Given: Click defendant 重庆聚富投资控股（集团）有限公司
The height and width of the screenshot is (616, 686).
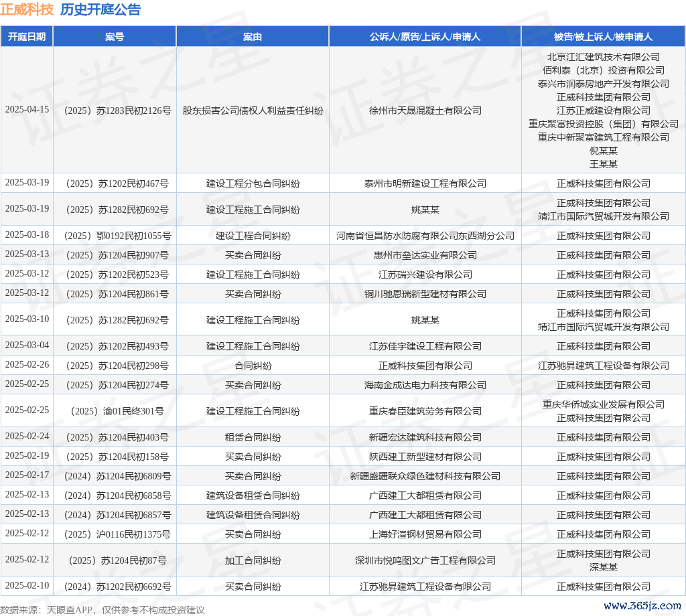Looking at the screenshot, I should click(604, 124).
